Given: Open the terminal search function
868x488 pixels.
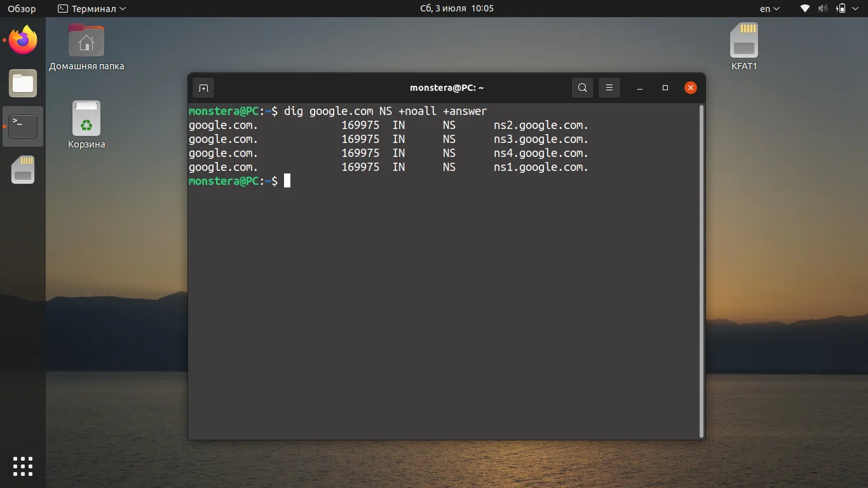Looking at the screenshot, I should (x=582, y=88).
